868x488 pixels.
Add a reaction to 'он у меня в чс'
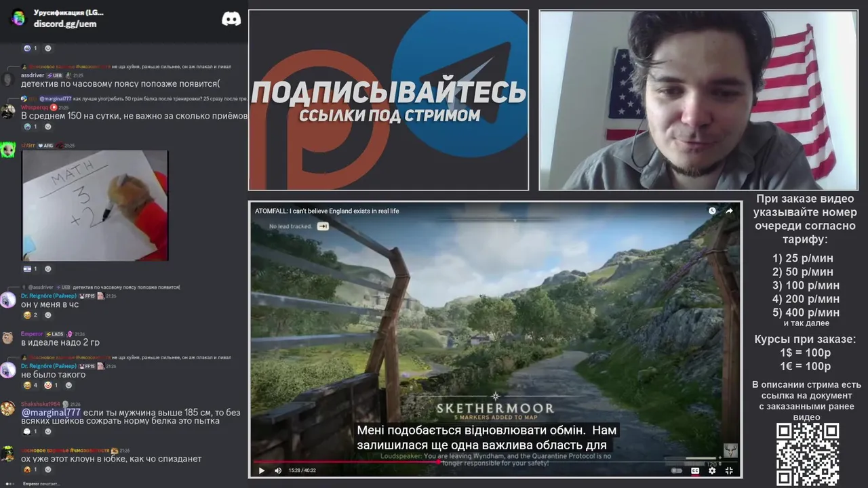(x=47, y=315)
